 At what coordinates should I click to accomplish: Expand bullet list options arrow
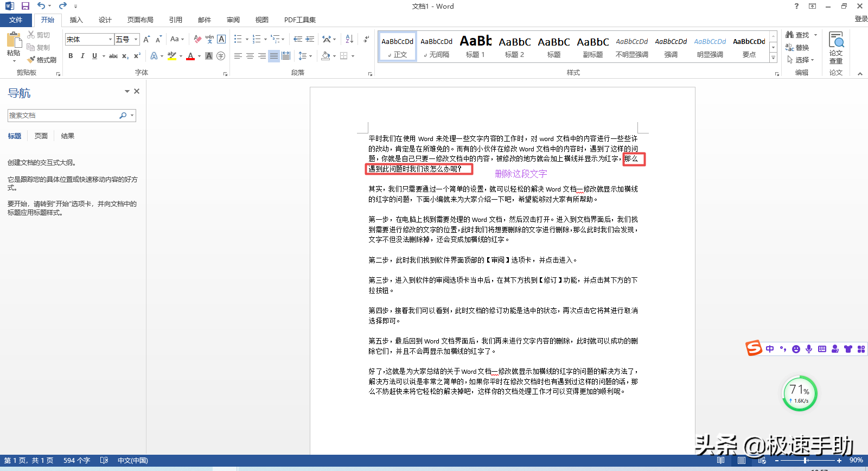[x=247, y=39]
